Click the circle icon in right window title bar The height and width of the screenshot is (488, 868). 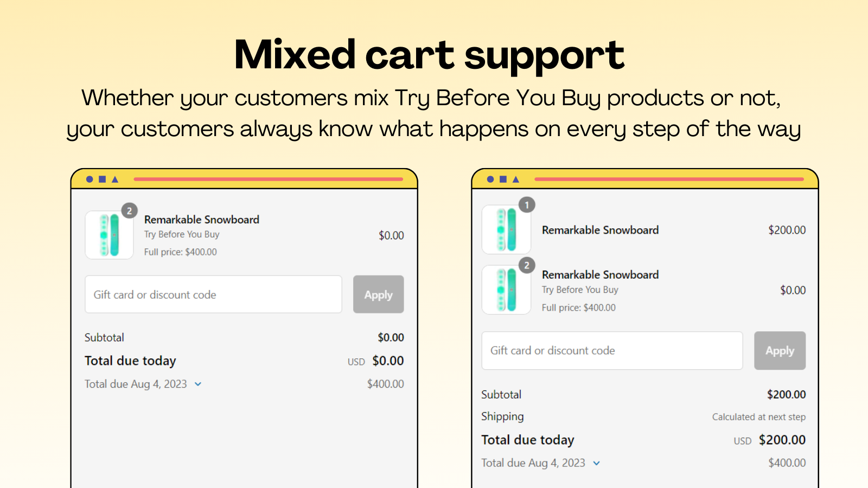coord(490,179)
